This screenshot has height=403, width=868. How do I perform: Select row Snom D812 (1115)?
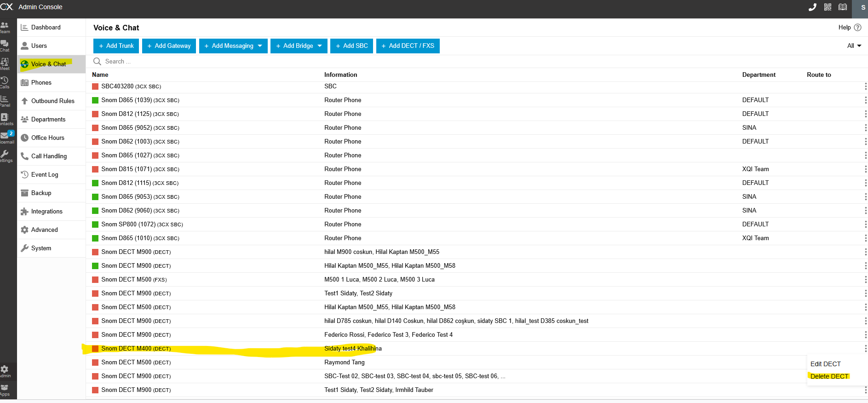(x=477, y=183)
